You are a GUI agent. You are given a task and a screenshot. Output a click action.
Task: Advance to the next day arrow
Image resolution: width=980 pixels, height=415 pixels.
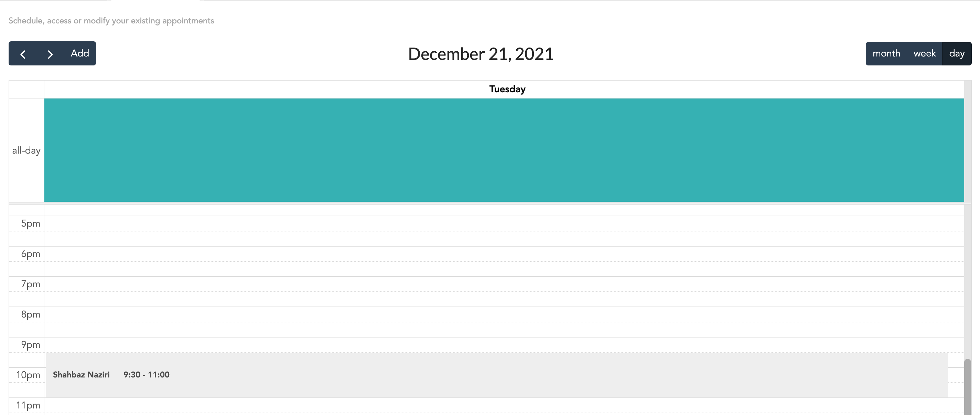click(x=50, y=54)
